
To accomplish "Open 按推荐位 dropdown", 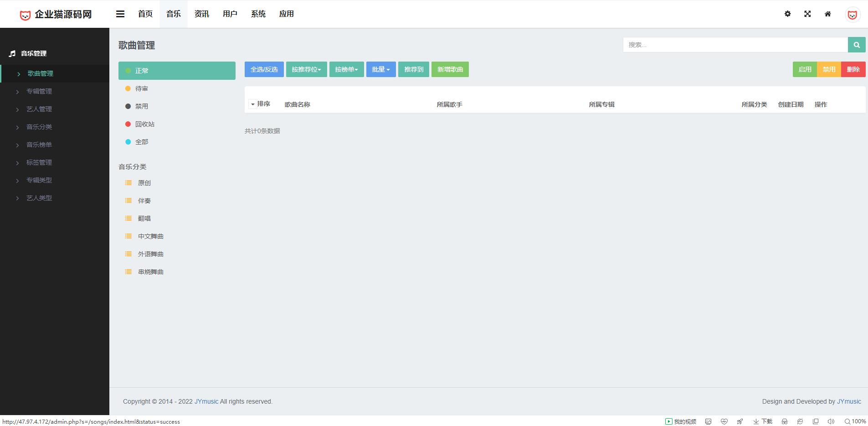I will pyautogui.click(x=306, y=69).
